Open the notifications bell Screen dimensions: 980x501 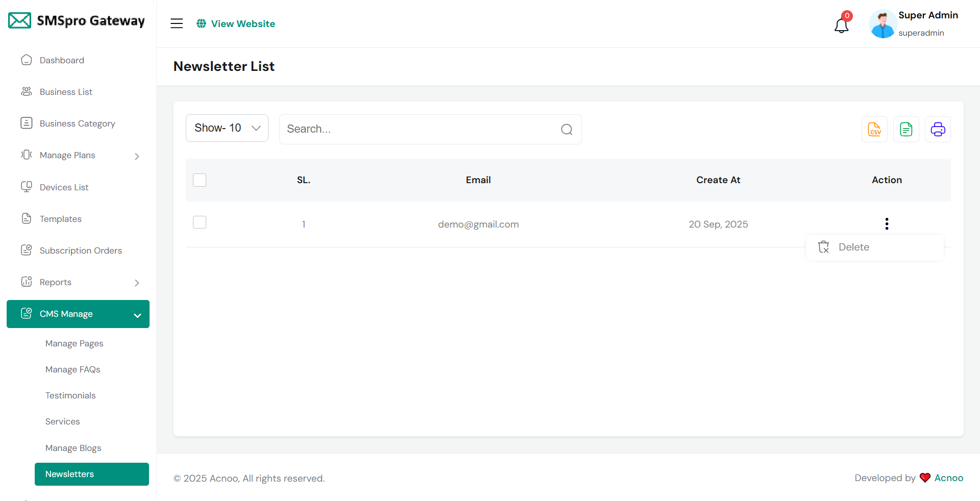pyautogui.click(x=841, y=24)
